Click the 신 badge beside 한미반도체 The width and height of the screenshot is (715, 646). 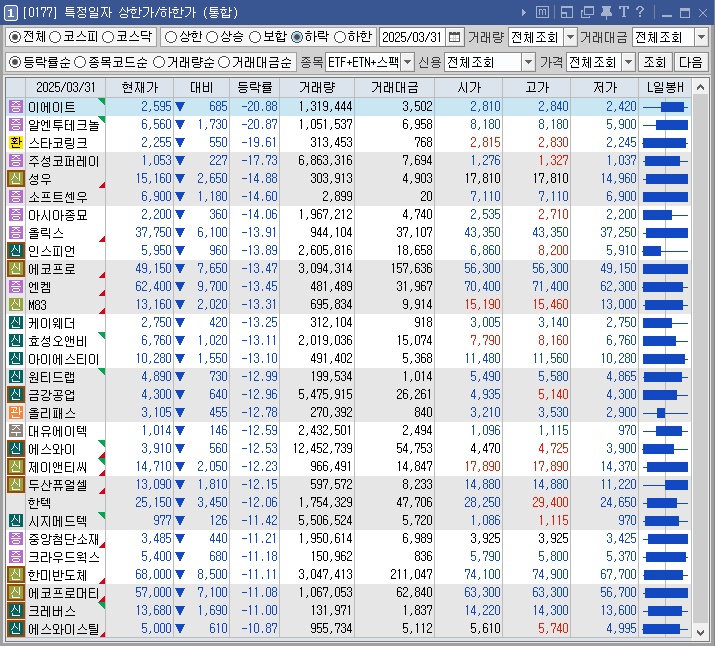16,575
